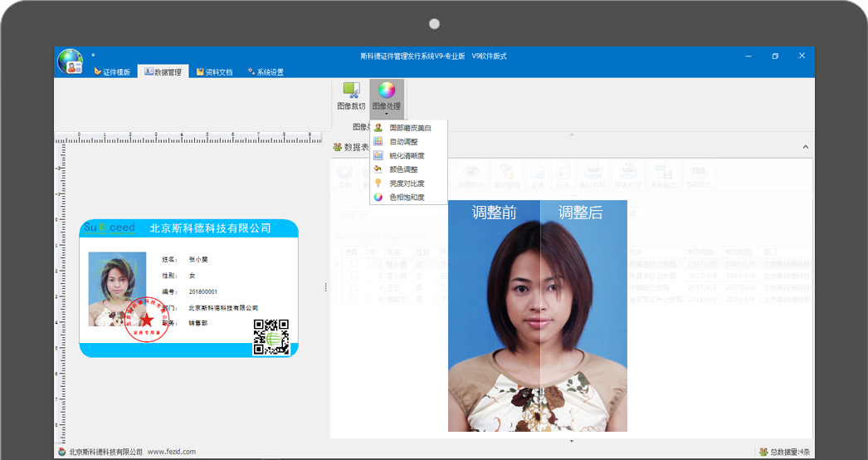Image resolution: width=868 pixels, height=460 pixels.
Task: Click the 2007/6/8 expiry date cell
Action: [741, 264]
